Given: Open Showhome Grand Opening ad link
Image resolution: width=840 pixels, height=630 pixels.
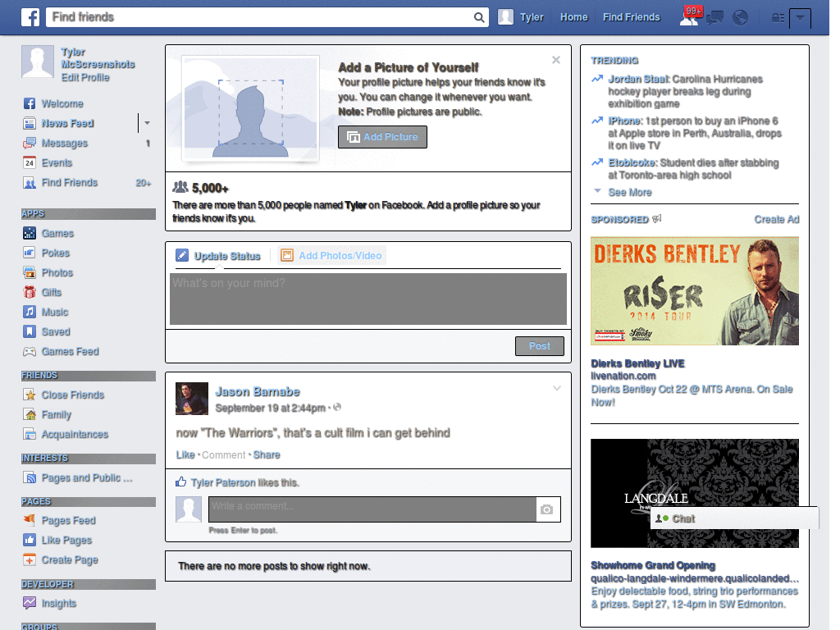Looking at the screenshot, I should [653, 565].
